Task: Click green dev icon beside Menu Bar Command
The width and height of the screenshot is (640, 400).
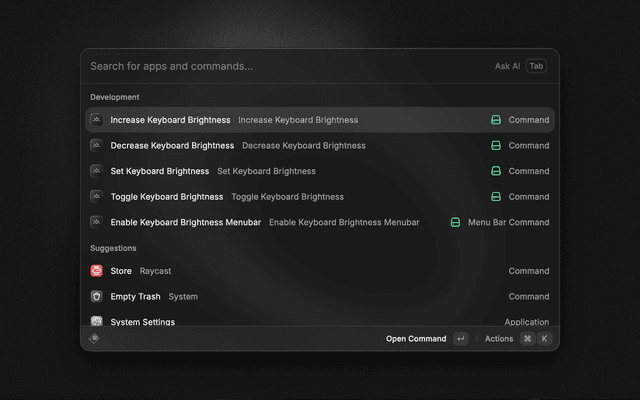Action: tap(456, 222)
